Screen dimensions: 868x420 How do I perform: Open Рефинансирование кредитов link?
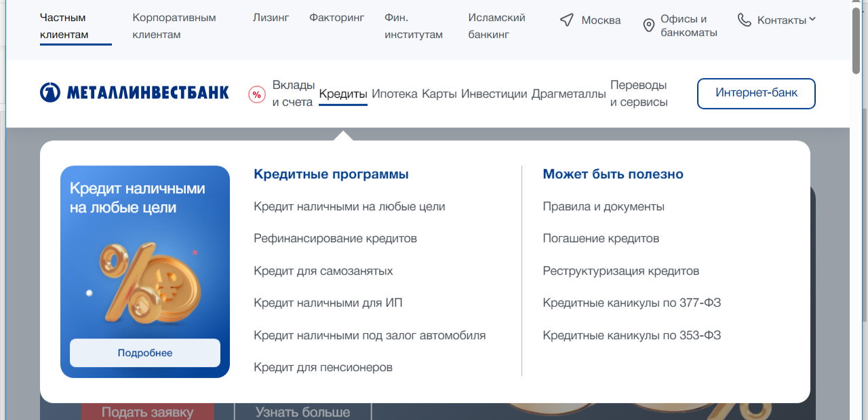click(335, 238)
